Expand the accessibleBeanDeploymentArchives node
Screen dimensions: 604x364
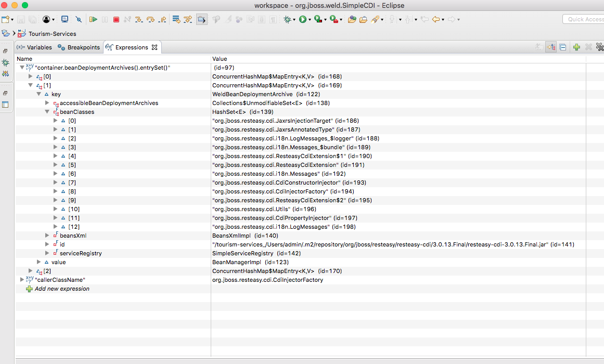tap(47, 103)
